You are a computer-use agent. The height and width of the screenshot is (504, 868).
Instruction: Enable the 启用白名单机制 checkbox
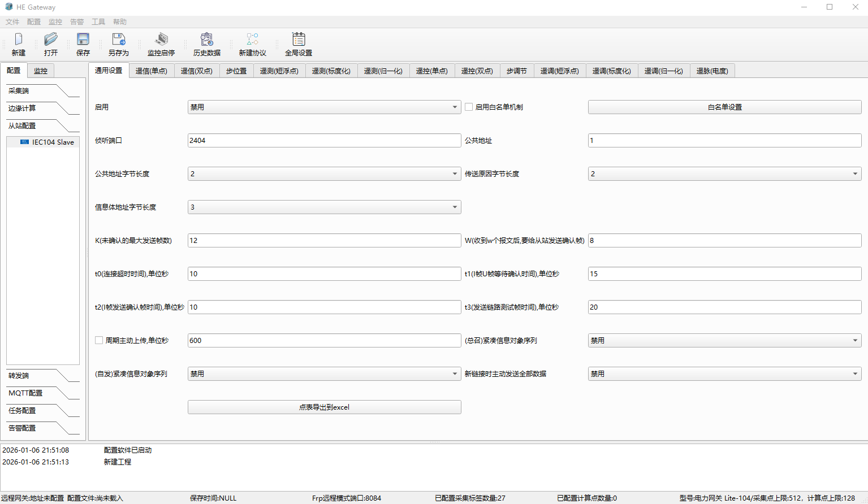tap(469, 107)
